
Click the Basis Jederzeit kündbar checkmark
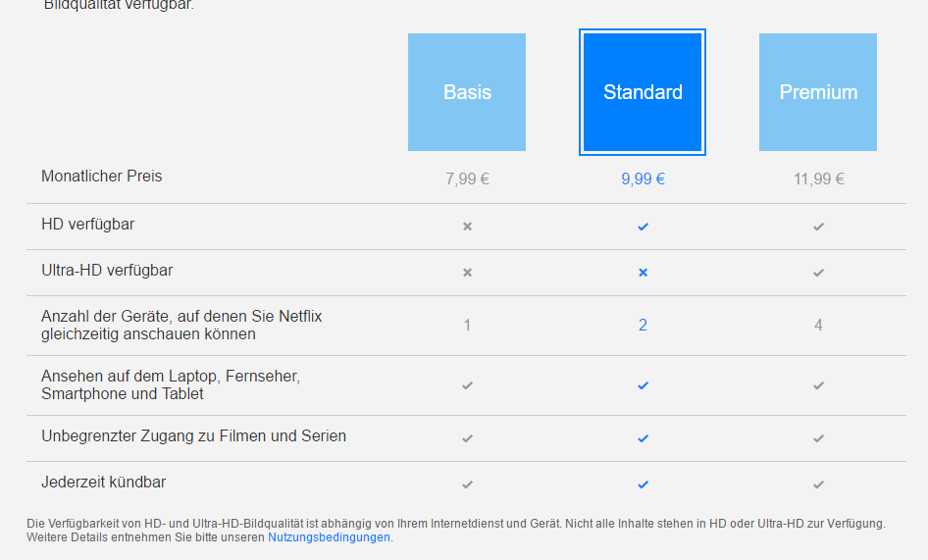(467, 484)
